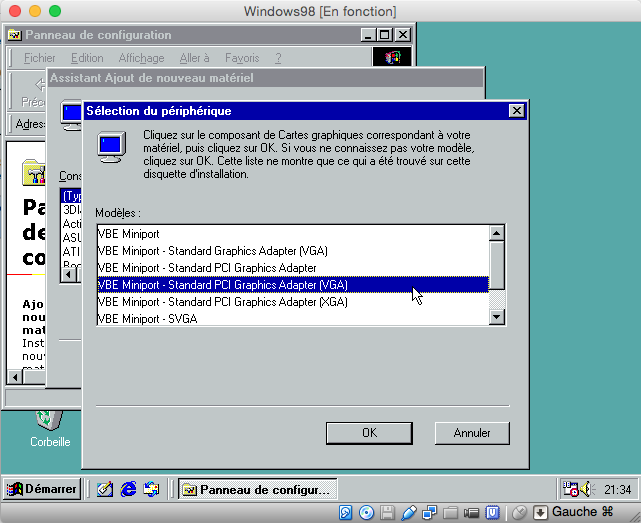641x523 pixels.
Task: Open the Corbeille recycle bin icon
Action: [50, 428]
